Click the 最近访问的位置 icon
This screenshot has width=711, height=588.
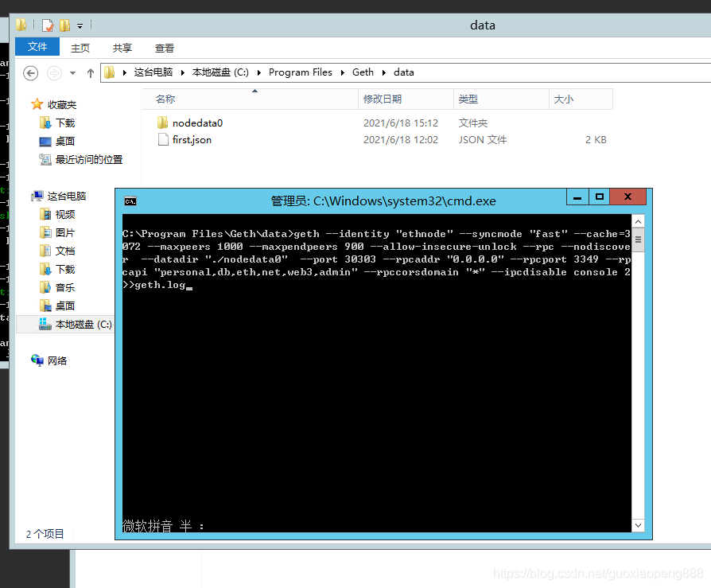(x=45, y=159)
